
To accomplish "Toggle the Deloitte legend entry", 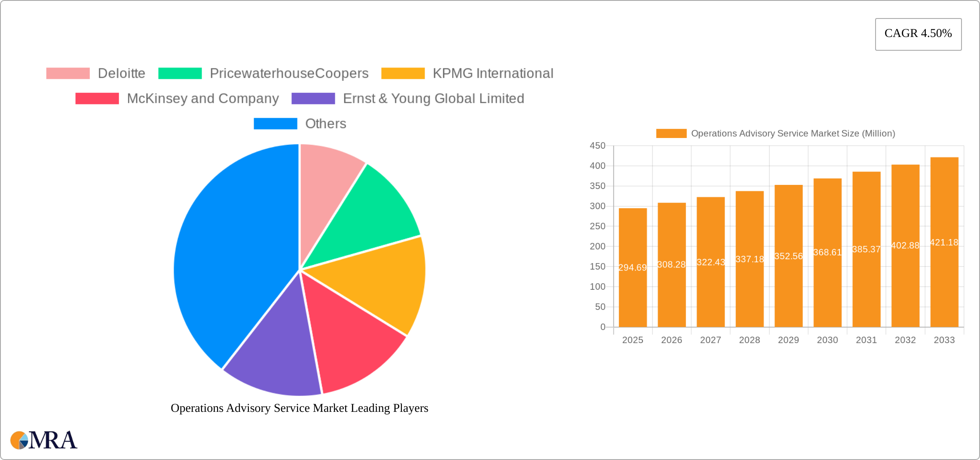I will [95, 74].
